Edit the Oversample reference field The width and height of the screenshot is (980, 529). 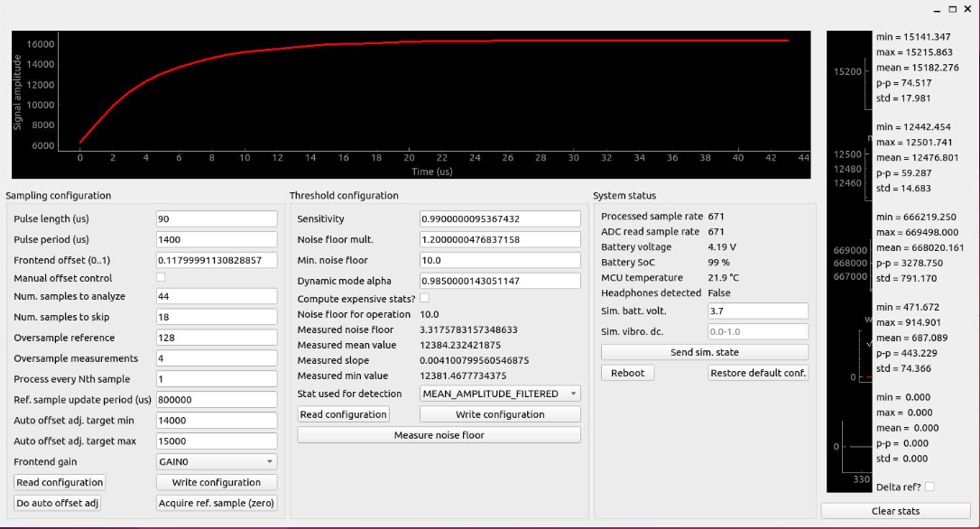tap(217, 338)
